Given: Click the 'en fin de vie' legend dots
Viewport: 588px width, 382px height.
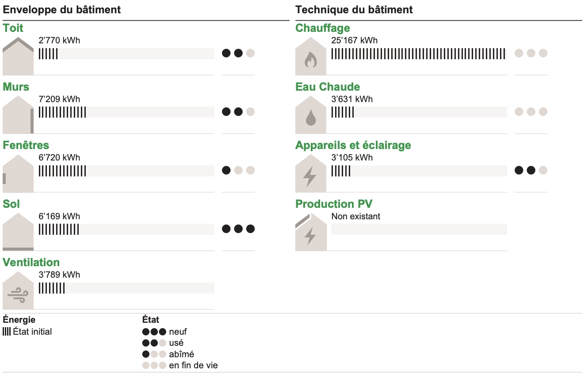Looking at the screenshot, I should pyautogui.click(x=154, y=366).
